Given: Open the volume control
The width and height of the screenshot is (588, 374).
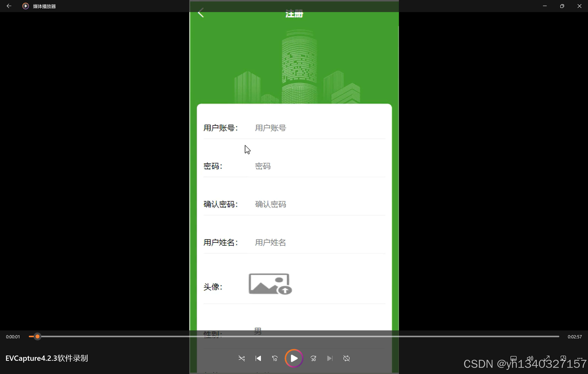Looking at the screenshot, I should click(x=530, y=358).
